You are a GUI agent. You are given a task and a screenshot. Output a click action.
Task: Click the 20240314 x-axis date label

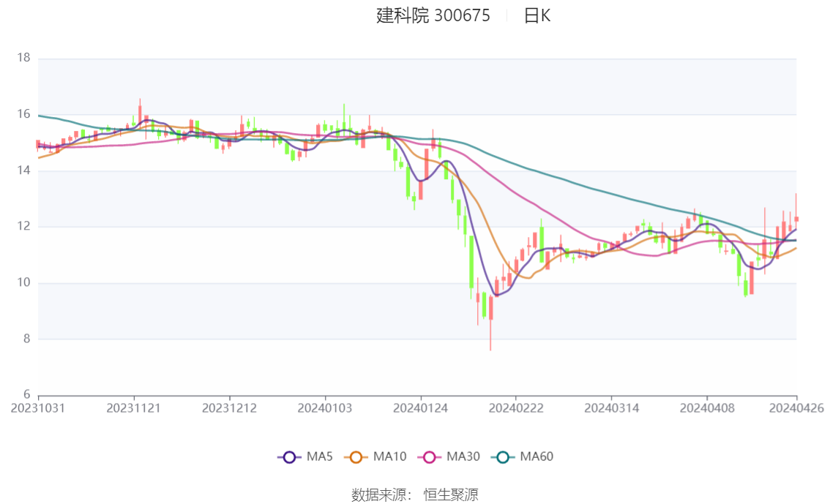click(611, 408)
